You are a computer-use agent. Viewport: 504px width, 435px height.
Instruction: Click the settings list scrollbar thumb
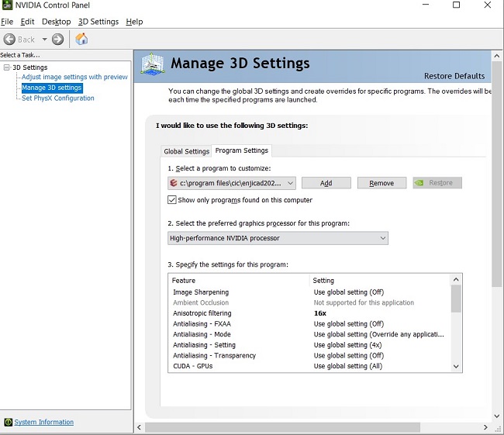click(456, 299)
